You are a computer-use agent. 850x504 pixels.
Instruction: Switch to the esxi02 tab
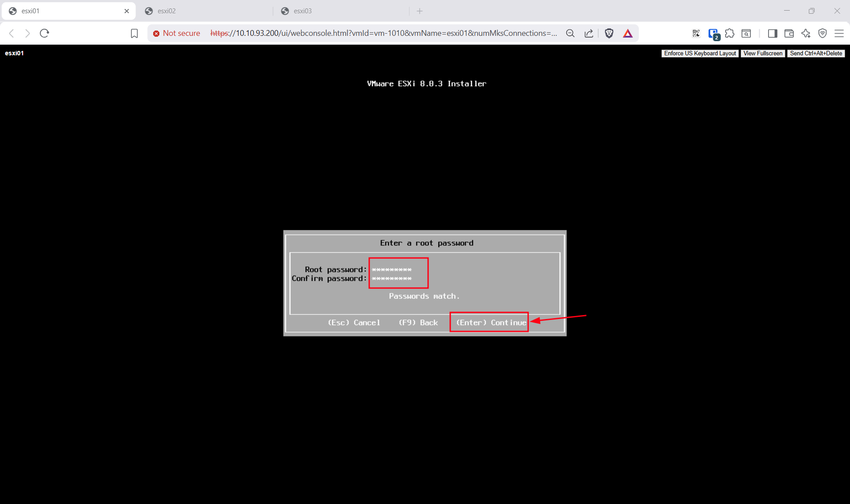coord(206,11)
